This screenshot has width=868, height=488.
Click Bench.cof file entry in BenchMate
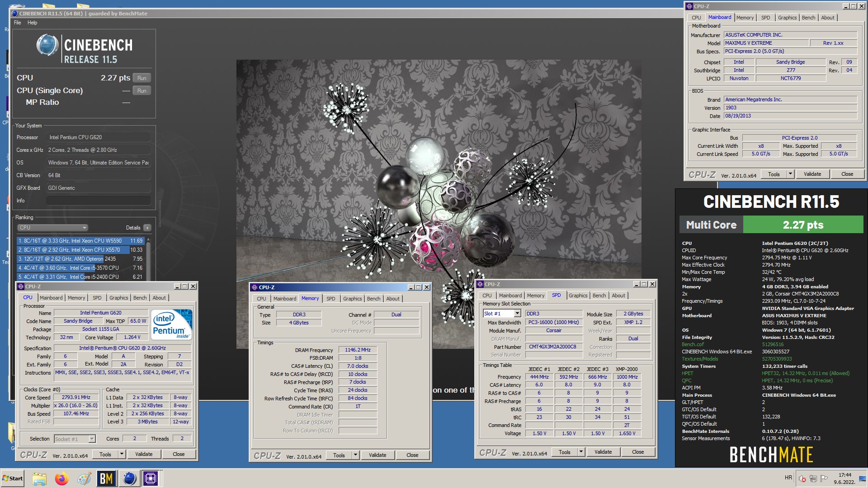point(693,344)
